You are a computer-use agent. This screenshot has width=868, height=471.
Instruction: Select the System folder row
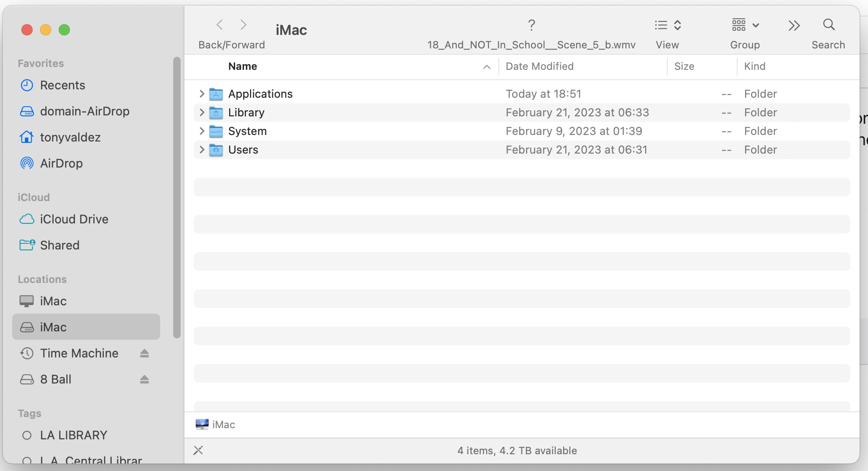(x=522, y=131)
